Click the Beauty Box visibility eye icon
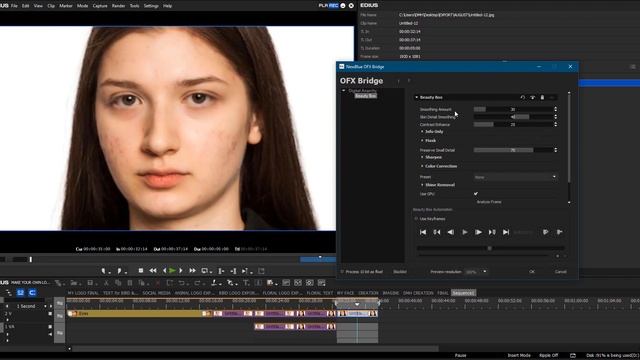 click(x=532, y=98)
